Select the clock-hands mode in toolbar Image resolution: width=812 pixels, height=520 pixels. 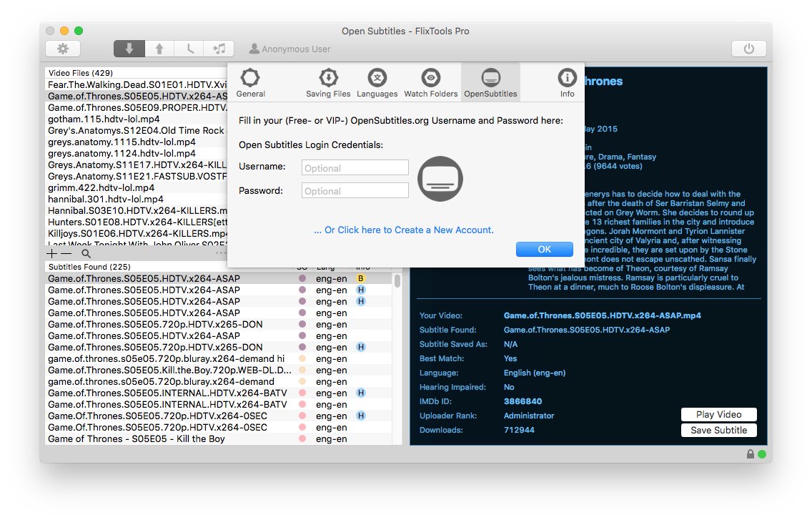189,49
